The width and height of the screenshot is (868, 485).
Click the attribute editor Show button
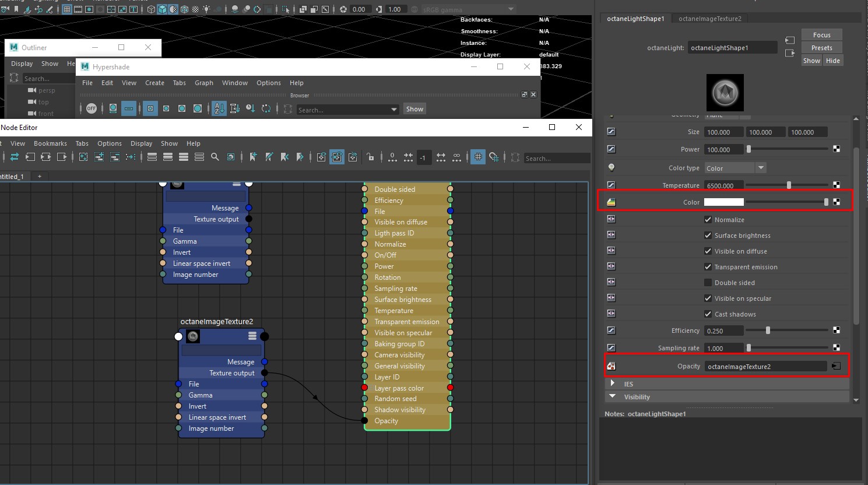click(811, 61)
